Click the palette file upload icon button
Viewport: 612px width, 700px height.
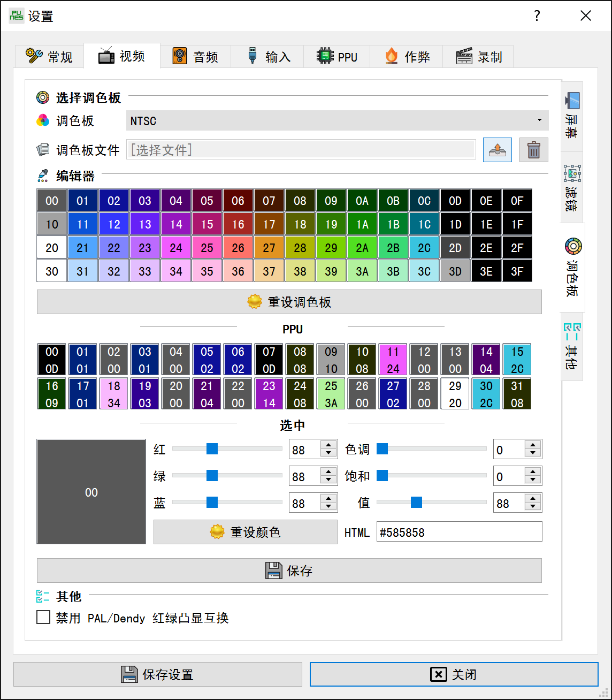pyautogui.click(x=497, y=150)
